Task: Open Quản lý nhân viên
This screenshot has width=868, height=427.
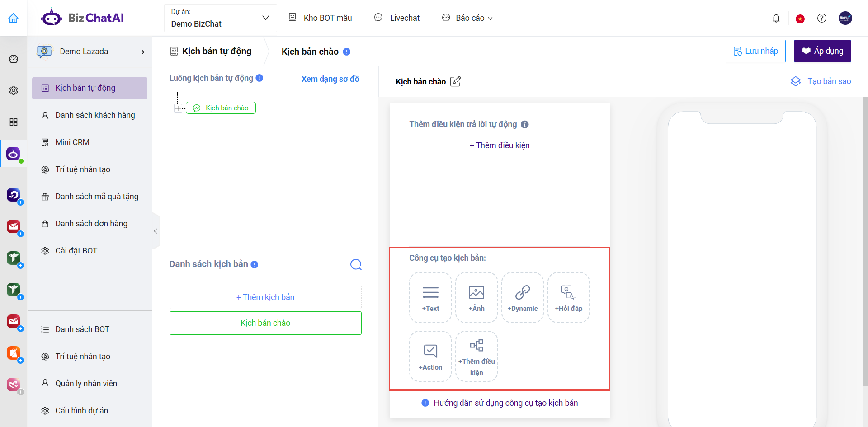Action: tap(90, 384)
